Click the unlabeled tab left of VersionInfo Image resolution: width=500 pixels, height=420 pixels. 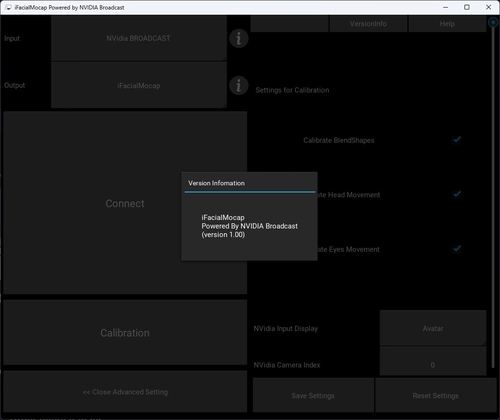tap(289, 24)
